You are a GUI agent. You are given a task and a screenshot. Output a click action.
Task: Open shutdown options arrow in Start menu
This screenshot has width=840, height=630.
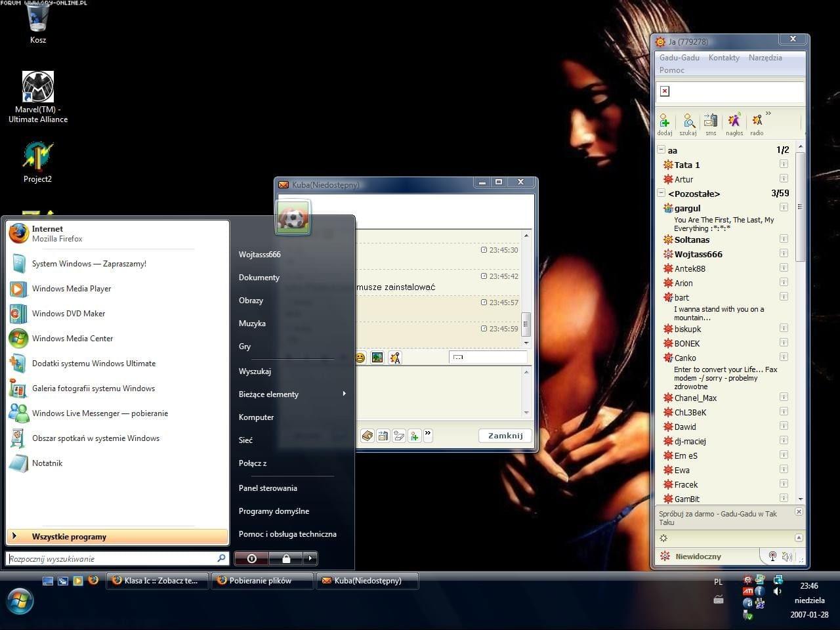(310, 558)
